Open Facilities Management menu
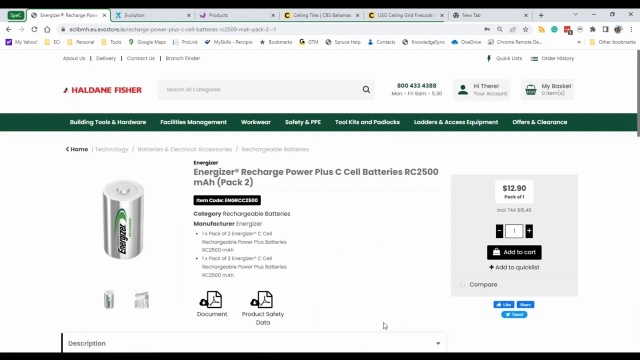This screenshot has height=360, width=640. pyautogui.click(x=193, y=122)
